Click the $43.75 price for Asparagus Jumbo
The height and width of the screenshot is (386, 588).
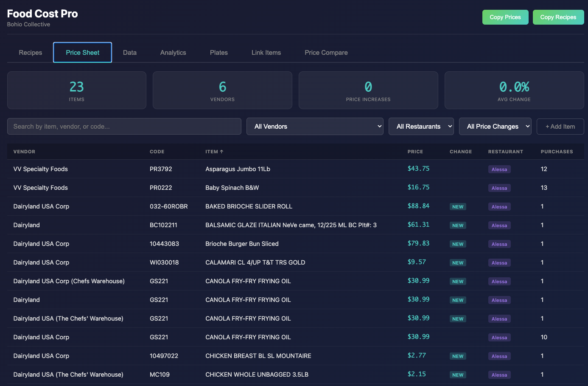[x=418, y=169]
